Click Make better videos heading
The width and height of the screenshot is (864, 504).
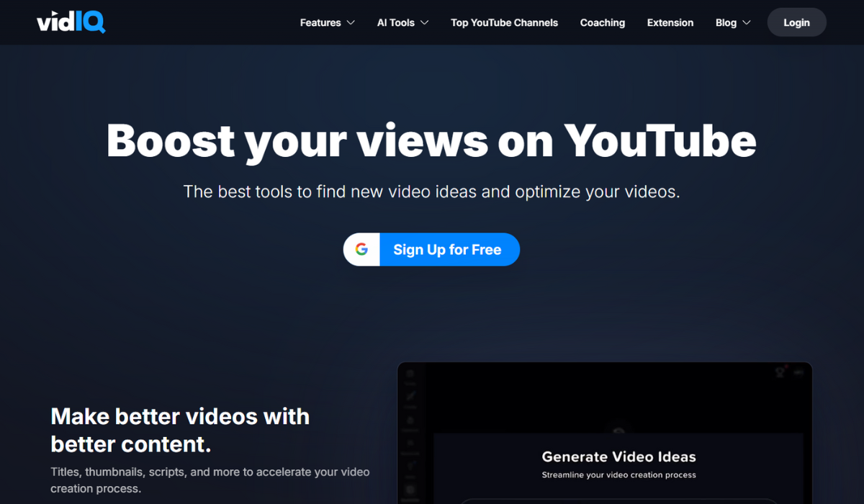(180, 430)
